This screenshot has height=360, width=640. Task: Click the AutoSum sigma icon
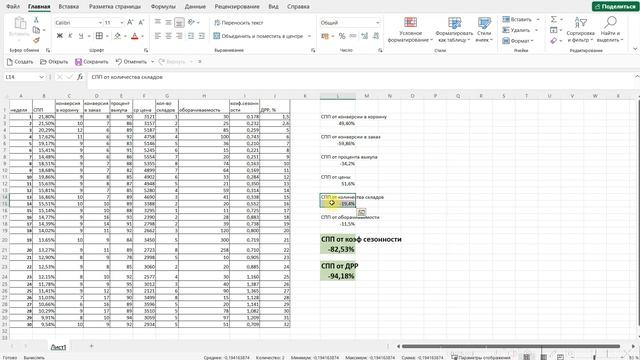(x=553, y=19)
